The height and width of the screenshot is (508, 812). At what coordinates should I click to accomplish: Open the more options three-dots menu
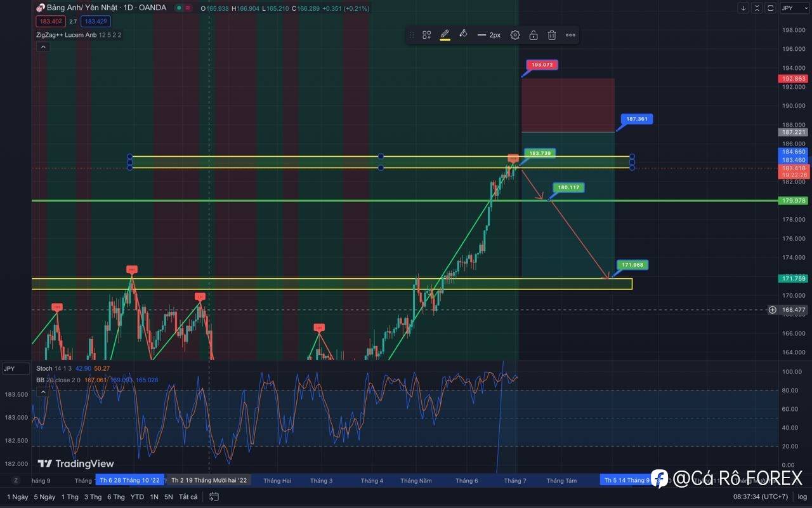tap(570, 35)
